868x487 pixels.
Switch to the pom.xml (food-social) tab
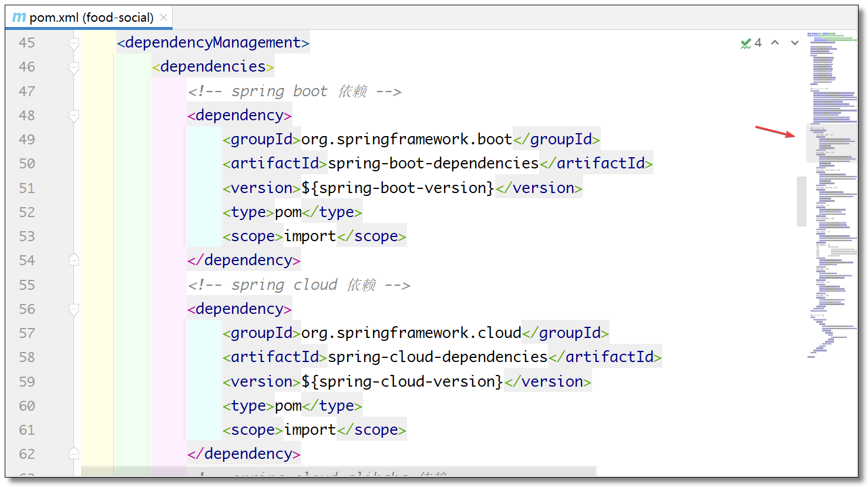pos(89,18)
